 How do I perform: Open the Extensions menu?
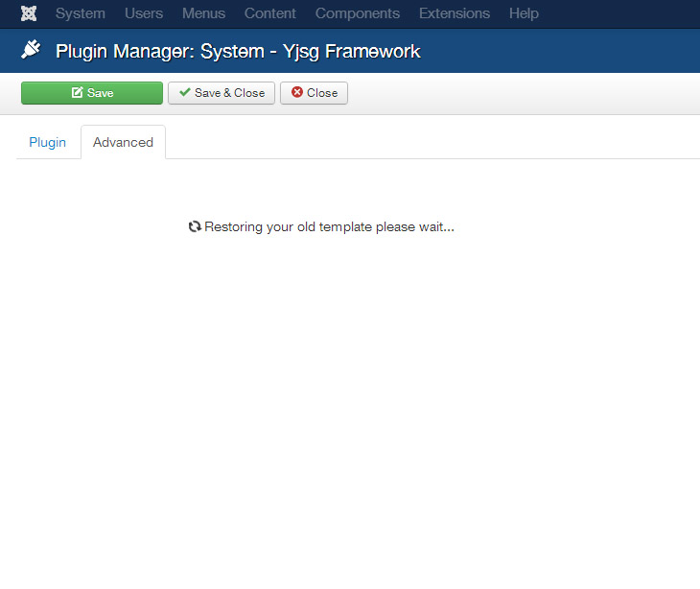(x=455, y=13)
